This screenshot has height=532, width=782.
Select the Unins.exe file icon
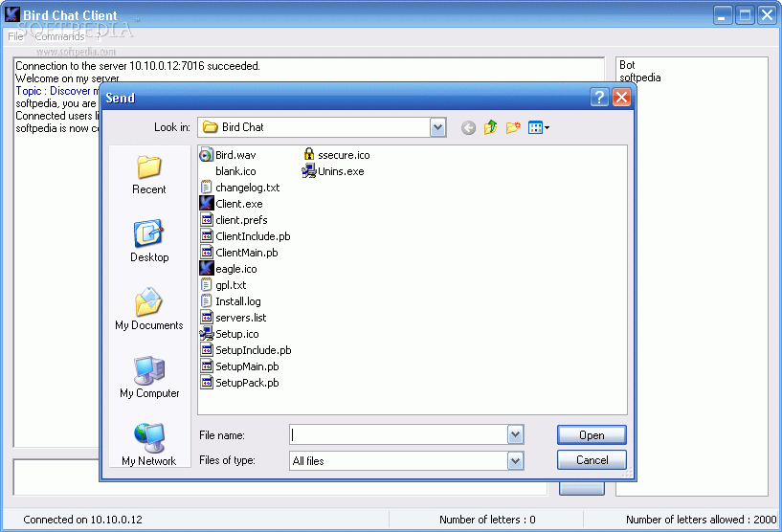pos(309,171)
